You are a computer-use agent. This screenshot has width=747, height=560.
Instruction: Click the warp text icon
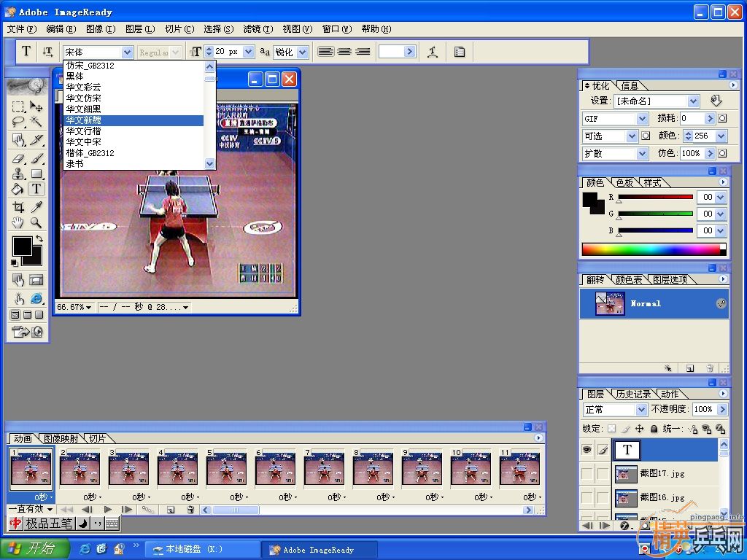click(x=433, y=52)
